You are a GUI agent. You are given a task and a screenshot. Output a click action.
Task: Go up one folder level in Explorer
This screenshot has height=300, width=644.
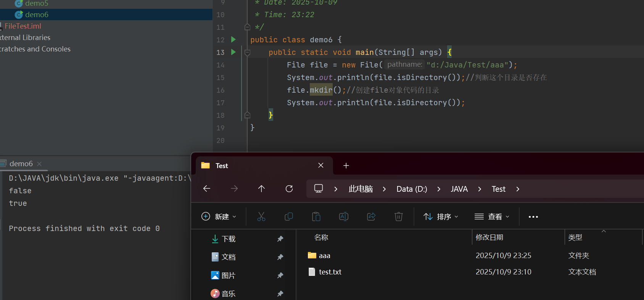(261, 189)
